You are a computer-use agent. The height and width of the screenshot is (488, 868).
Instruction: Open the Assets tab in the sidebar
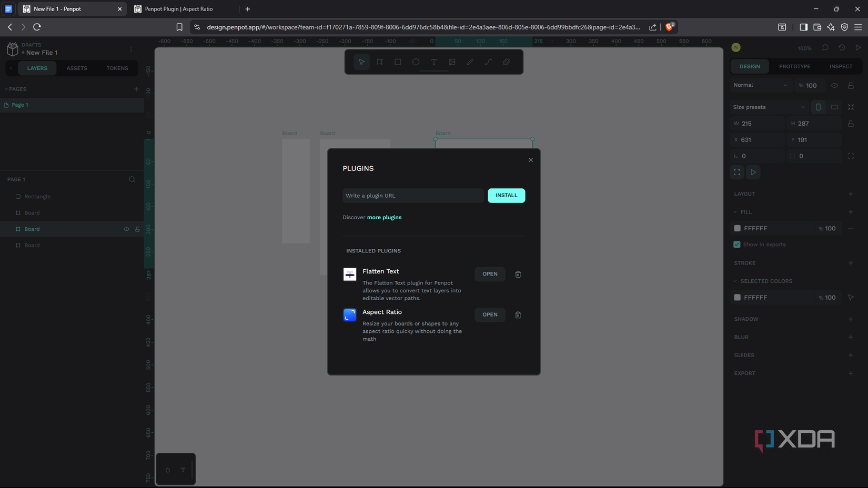pos(77,68)
